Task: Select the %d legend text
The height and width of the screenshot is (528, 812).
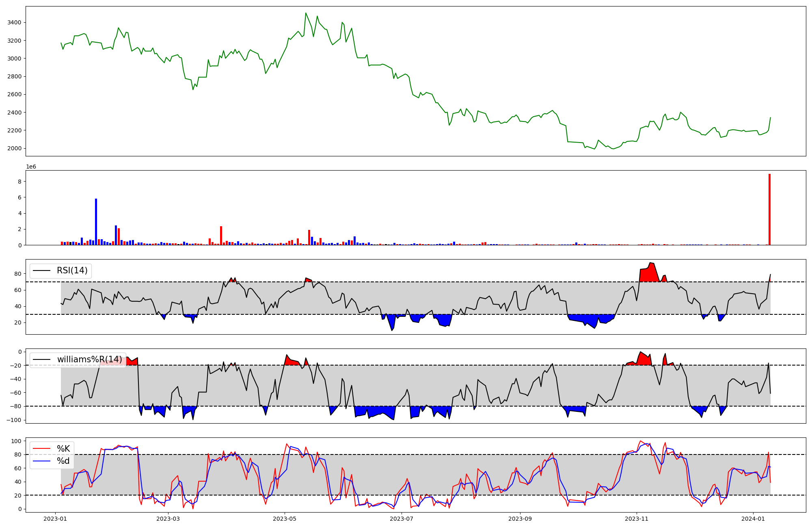Action: pyautogui.click(x=63, y=461)
